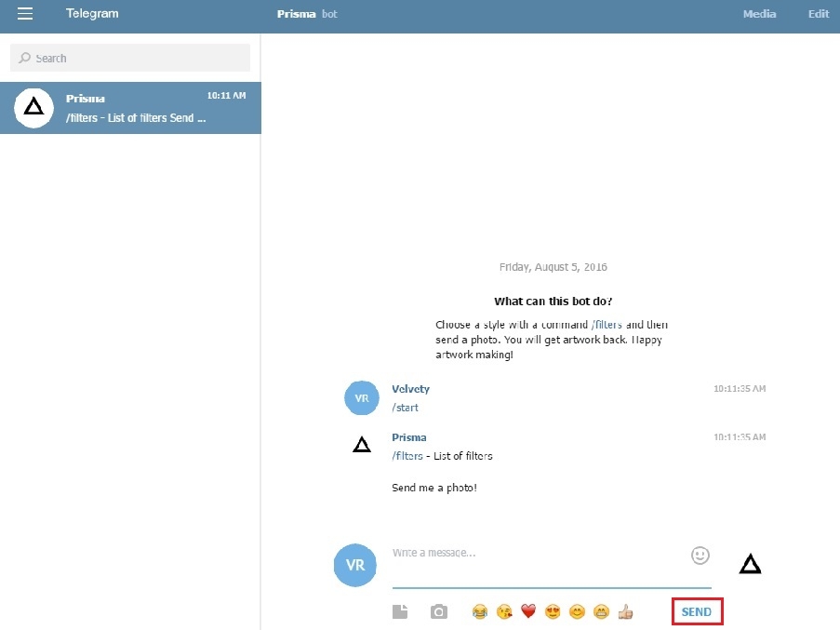The width and height of the screenshot is (840, 630).
Task: Click Prisma triangle logo beside composer
Action: [x=750, y=564]
